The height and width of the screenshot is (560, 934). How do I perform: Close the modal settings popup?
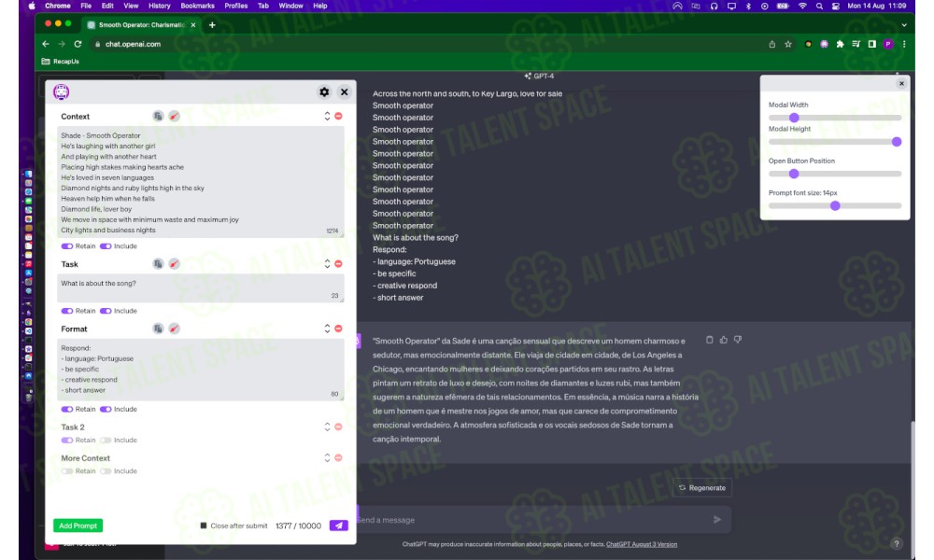click(901, 83)
